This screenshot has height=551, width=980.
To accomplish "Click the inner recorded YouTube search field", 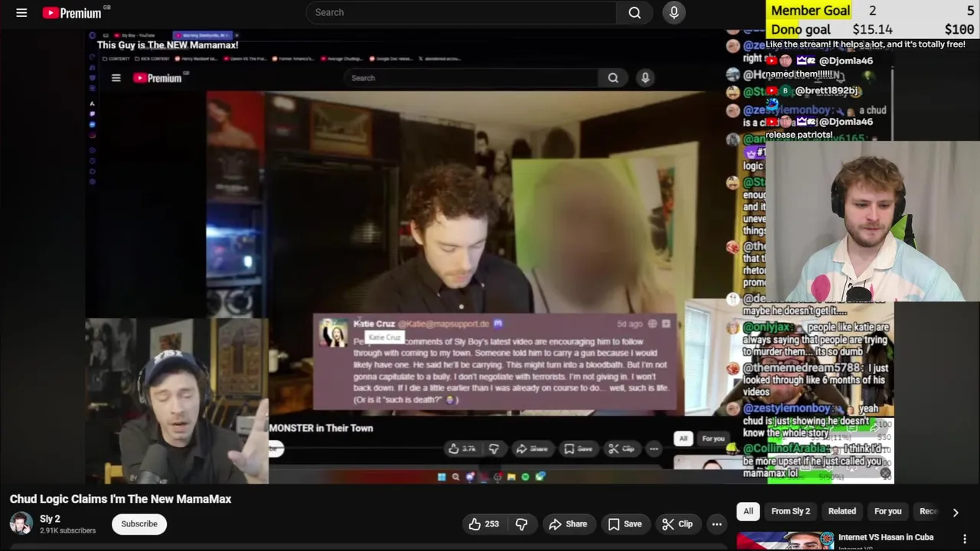I will click(x=471, y=78).
